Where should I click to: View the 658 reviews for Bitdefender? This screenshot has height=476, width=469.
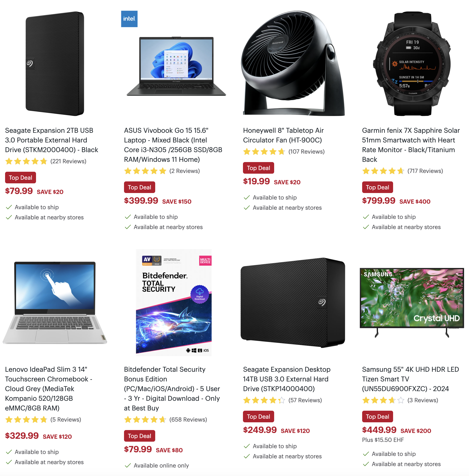(x=165, y=420)
